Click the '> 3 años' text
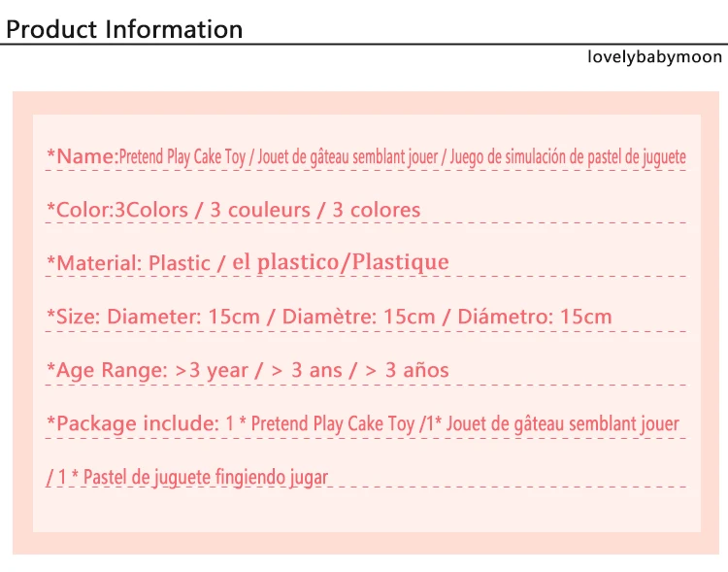This screenshot has height=572, width=728. [x=407, y=370]
